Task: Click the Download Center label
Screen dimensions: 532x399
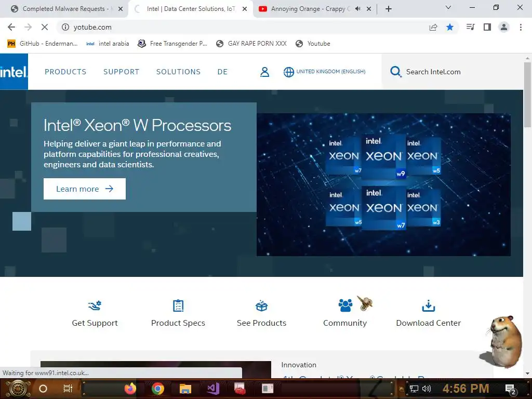Action: (429, 323)
